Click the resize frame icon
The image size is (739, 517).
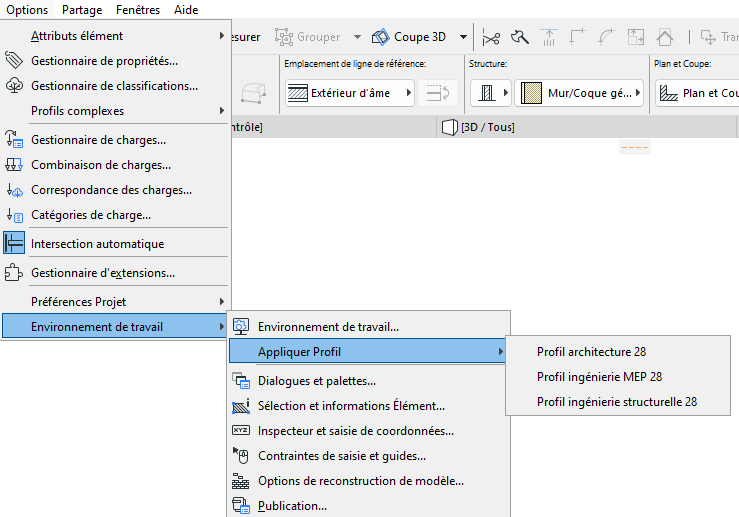(x=635, y=37)
